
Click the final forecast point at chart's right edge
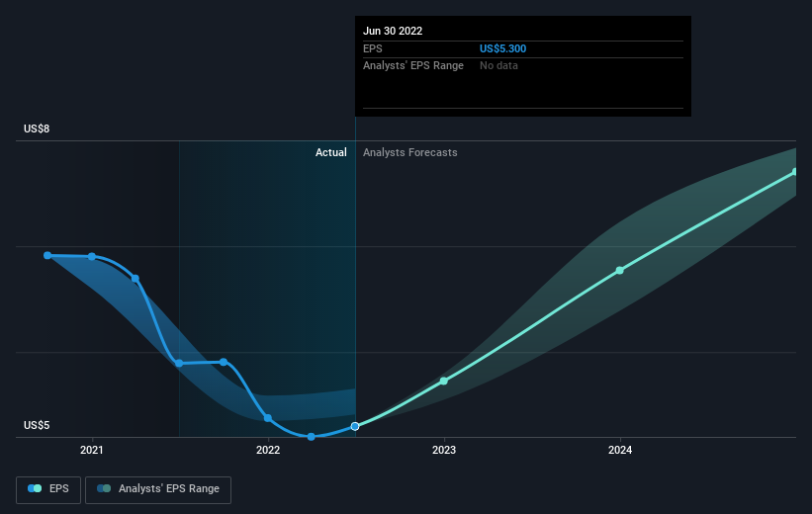tap(795, 172)
